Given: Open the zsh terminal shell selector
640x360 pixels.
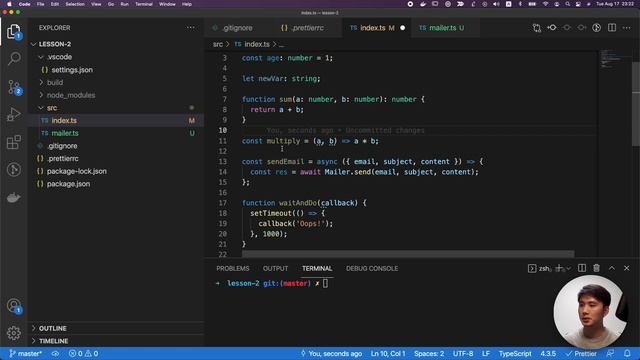Looking at the screenshot, I should [540, 268].
